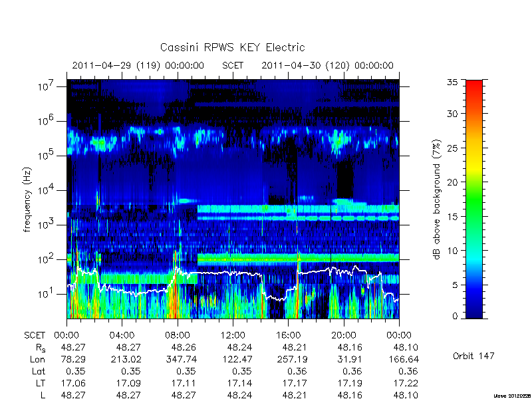This screenshot has width=532, height=399.
Task: Click the LT value '17.06'
Action: tap(73, 383)
